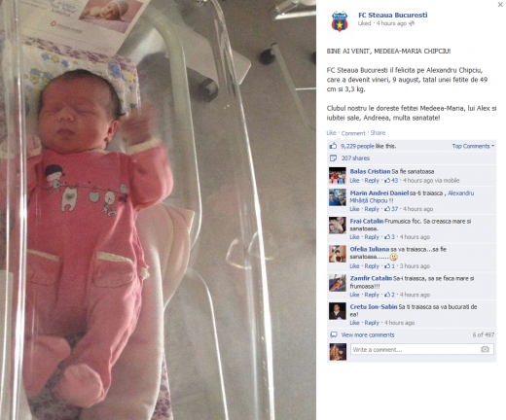
Task: Click the Share action under the post
Action: (378, 133)
